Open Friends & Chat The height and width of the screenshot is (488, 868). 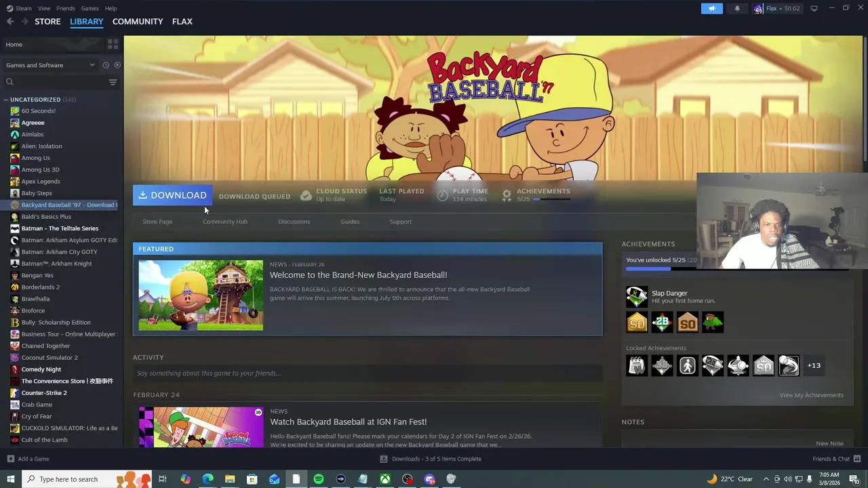tap(835, 459)
